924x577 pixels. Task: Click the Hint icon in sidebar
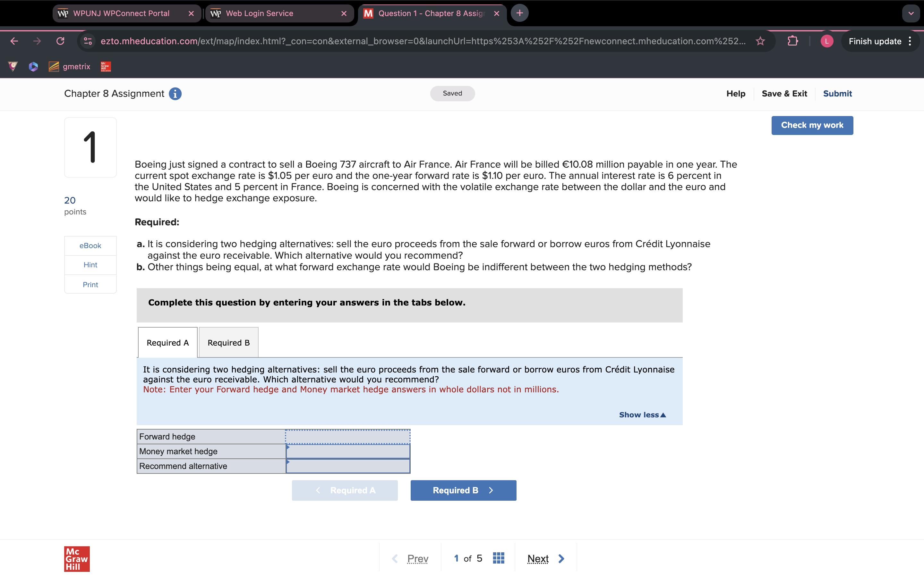pyautogui.click(x=90, y=264)
